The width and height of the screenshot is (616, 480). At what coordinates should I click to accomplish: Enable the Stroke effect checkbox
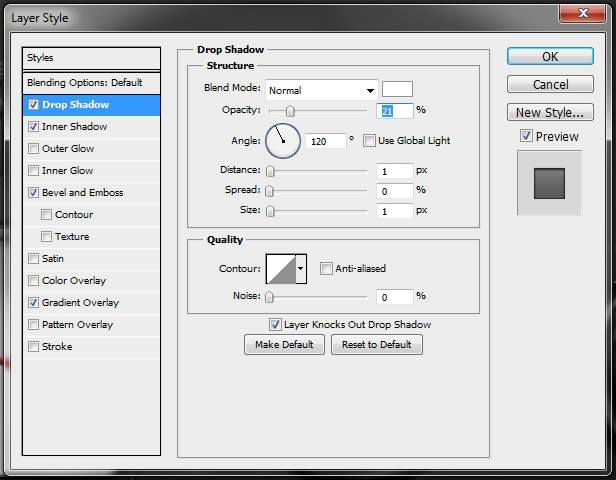coord(34,346)
